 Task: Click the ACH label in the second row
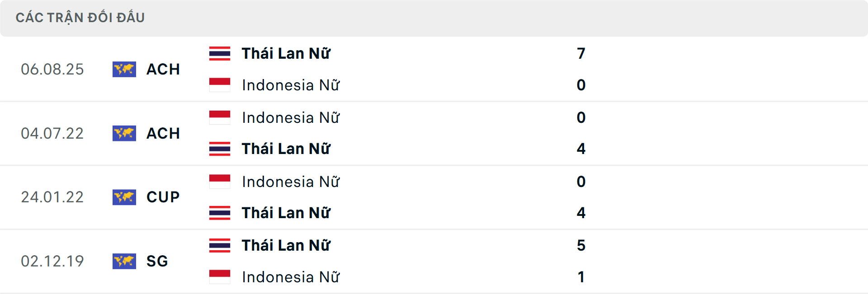coord(163,133)
